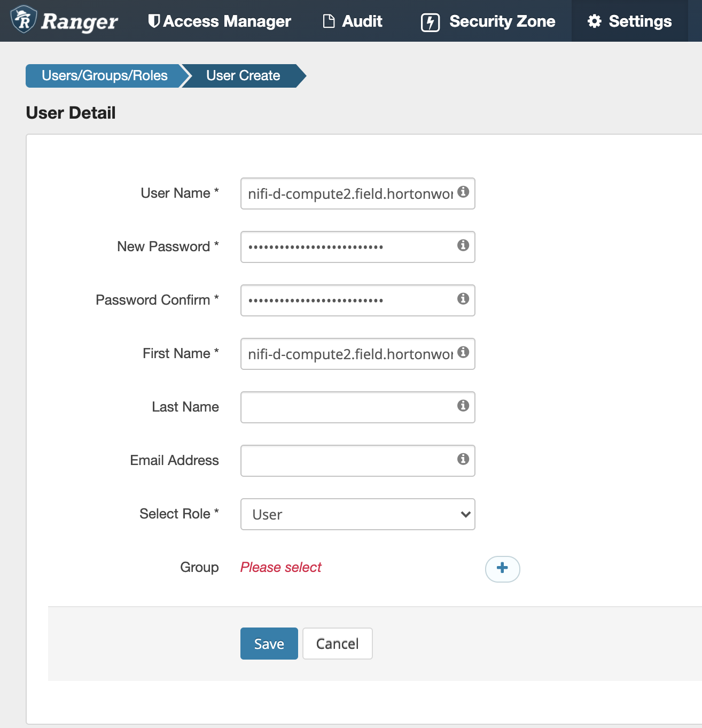The height and width of the screenshot is (728, 702).
Task: Click the Group 'Please select' text
Action: click(x=281, y=567)
